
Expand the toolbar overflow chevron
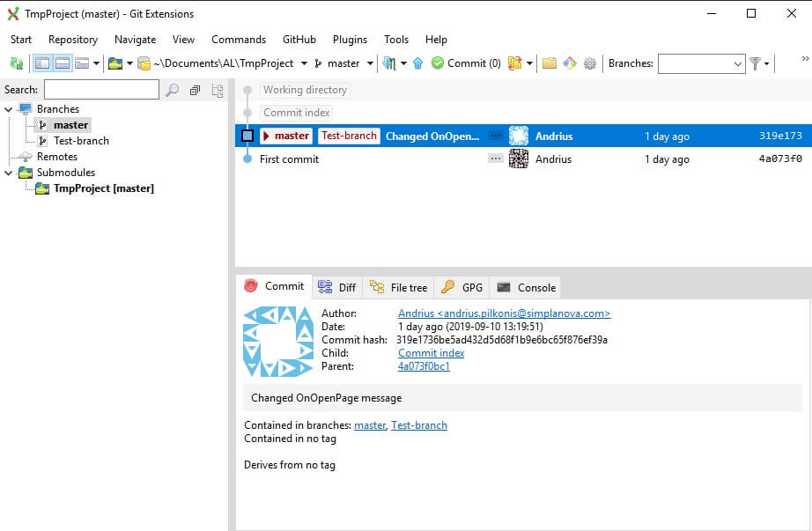805,58
